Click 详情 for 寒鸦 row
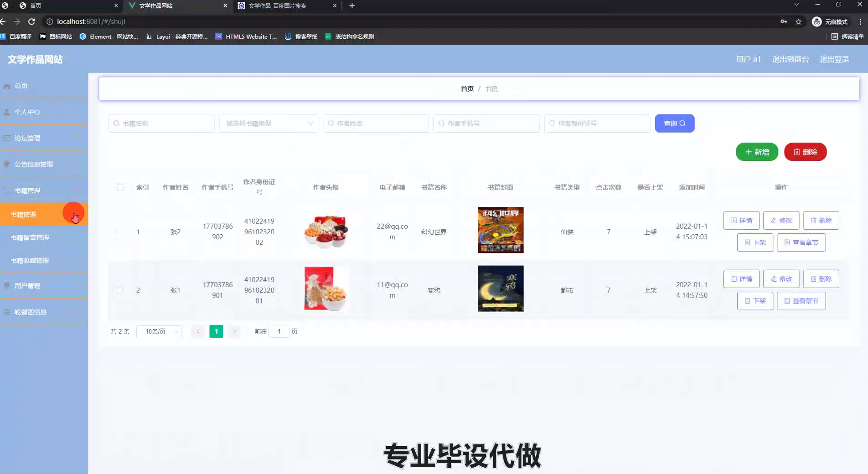868x474 pixels. (741, 279)
